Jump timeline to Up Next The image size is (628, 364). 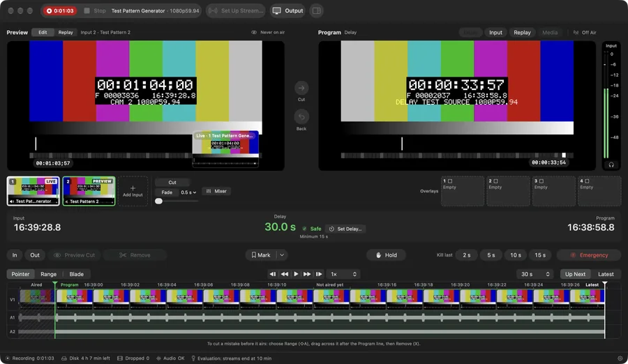(575, 274)
